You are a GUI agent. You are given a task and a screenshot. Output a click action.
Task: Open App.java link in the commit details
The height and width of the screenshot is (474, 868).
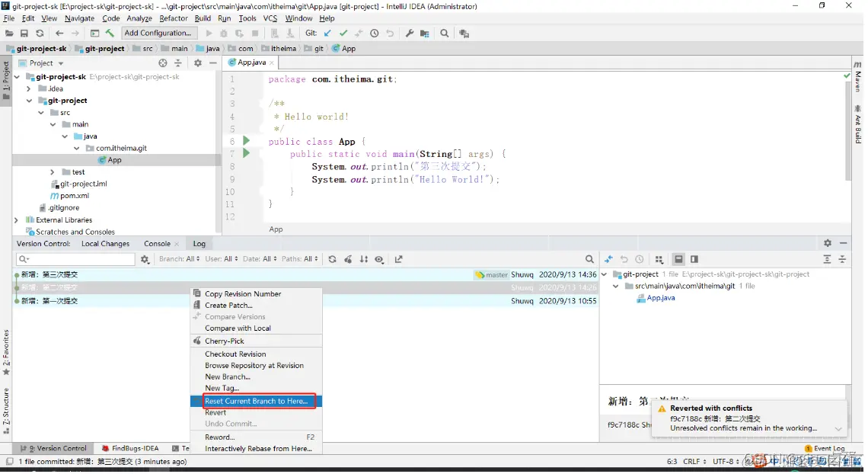tap(661, 298)
